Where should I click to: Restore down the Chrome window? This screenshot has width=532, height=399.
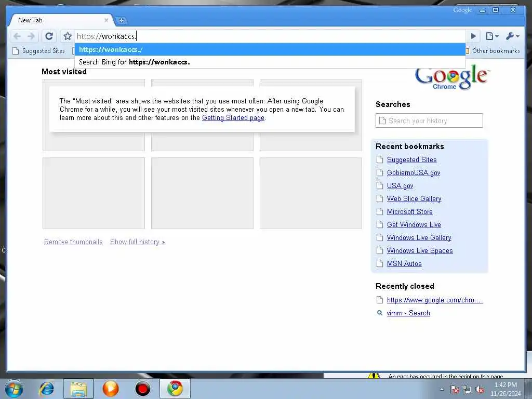pyautogui.click(x=496, y=10)
